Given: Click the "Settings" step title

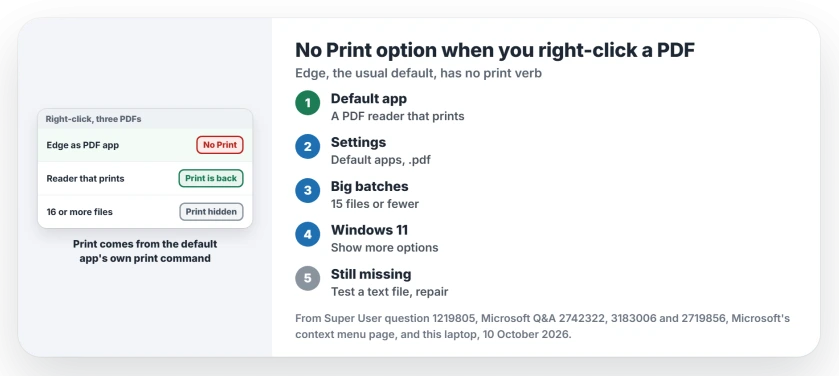Looking at the screenshot, I should (x=358, y=142).
